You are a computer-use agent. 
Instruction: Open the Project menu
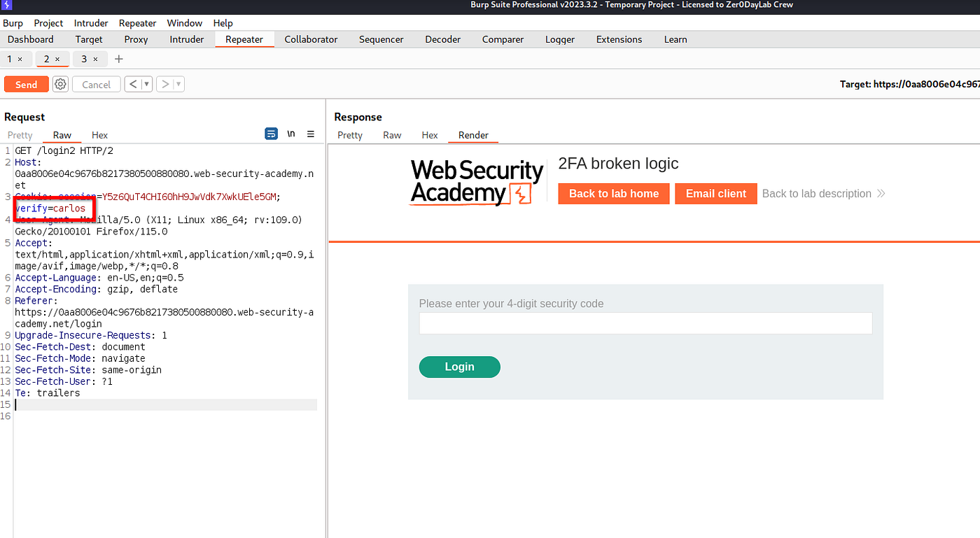click(48, 23)
